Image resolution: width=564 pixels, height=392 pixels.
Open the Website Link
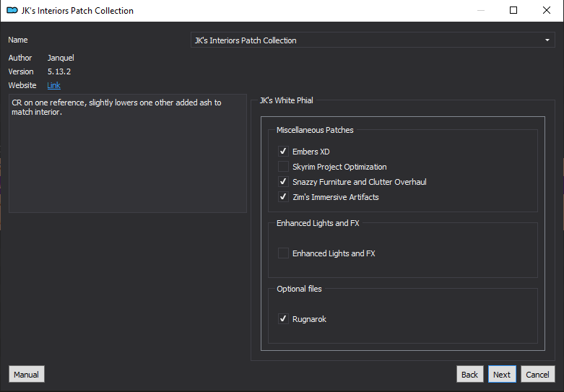(x=53, y=85)
